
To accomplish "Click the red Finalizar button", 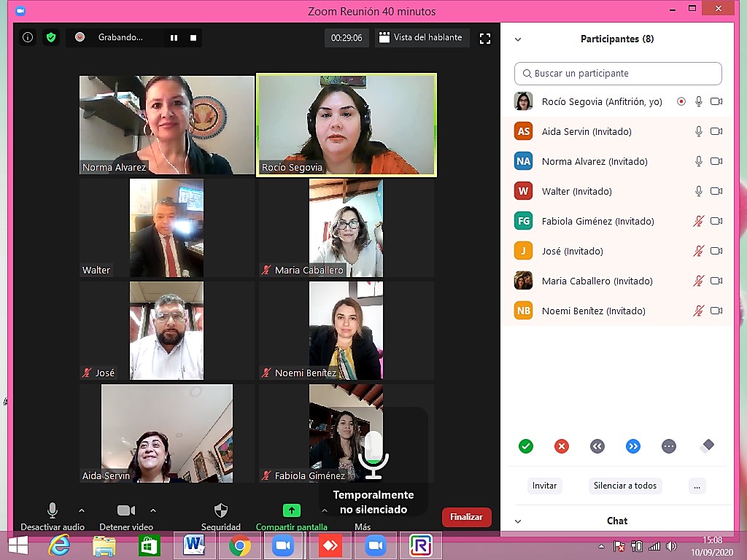I will [x=466, y=517].
